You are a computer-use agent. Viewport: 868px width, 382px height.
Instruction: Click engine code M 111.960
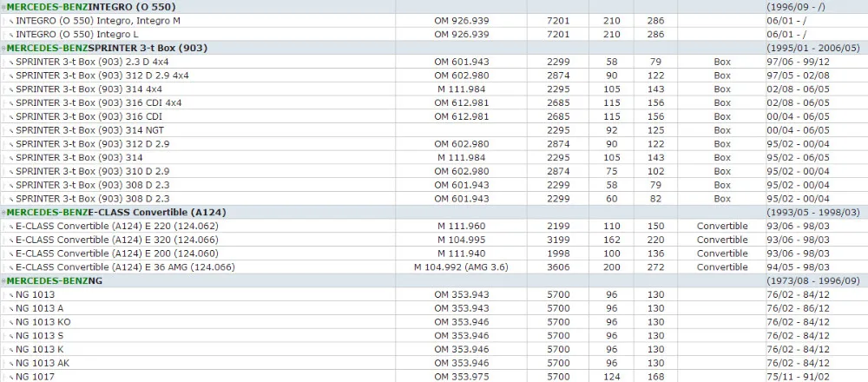461,226
